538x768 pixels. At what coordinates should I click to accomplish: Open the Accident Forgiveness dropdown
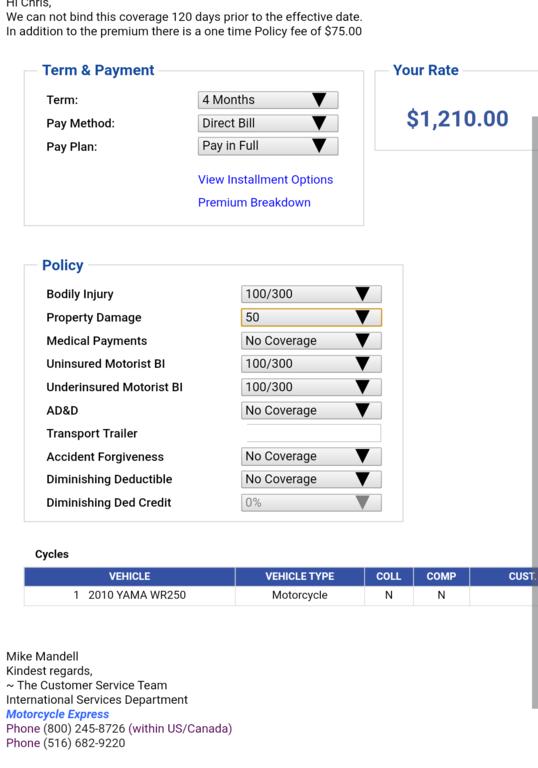coord(311,456)
